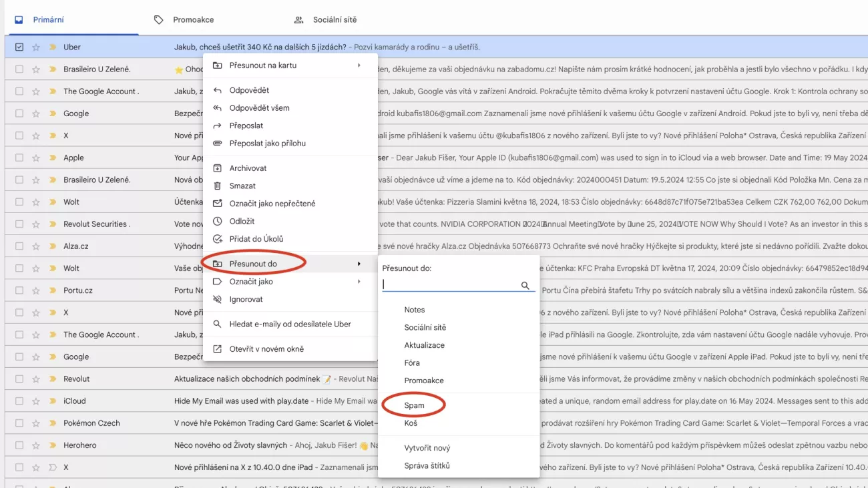The width and height of the screenshot is (868, 488).
Task: Switch to the Promoakce tab
Action: (x=193, y=20)
